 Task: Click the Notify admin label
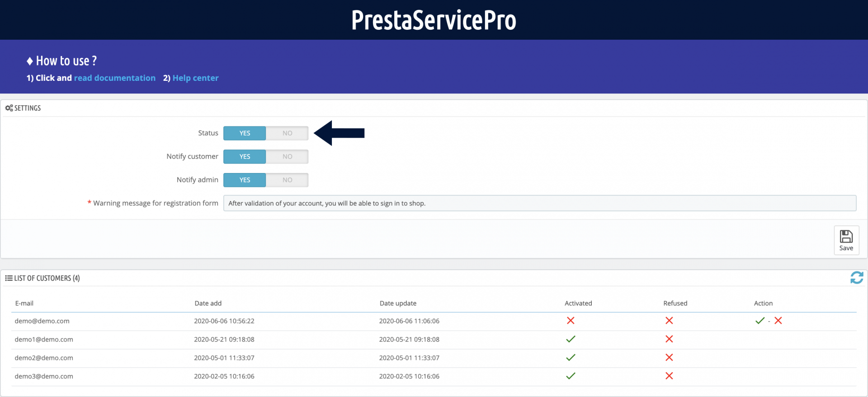pos(198,180)
